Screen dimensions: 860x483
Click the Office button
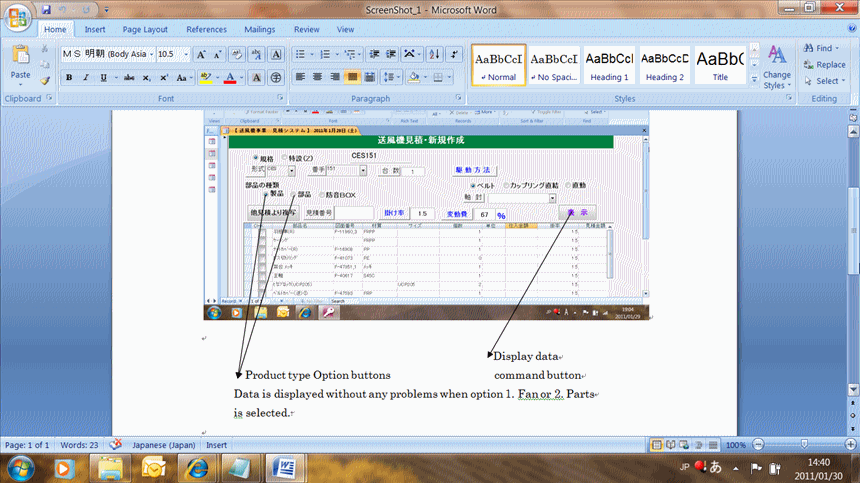(x=18, y=16)
